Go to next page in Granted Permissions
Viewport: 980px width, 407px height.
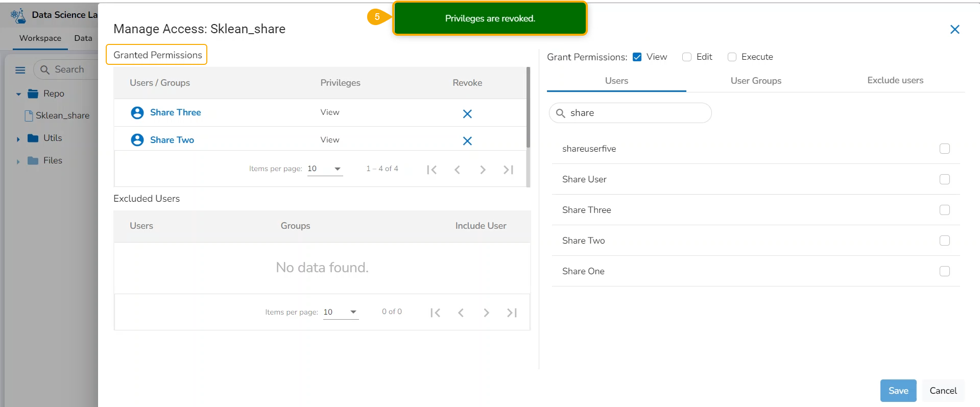click(x=483, y=170)
